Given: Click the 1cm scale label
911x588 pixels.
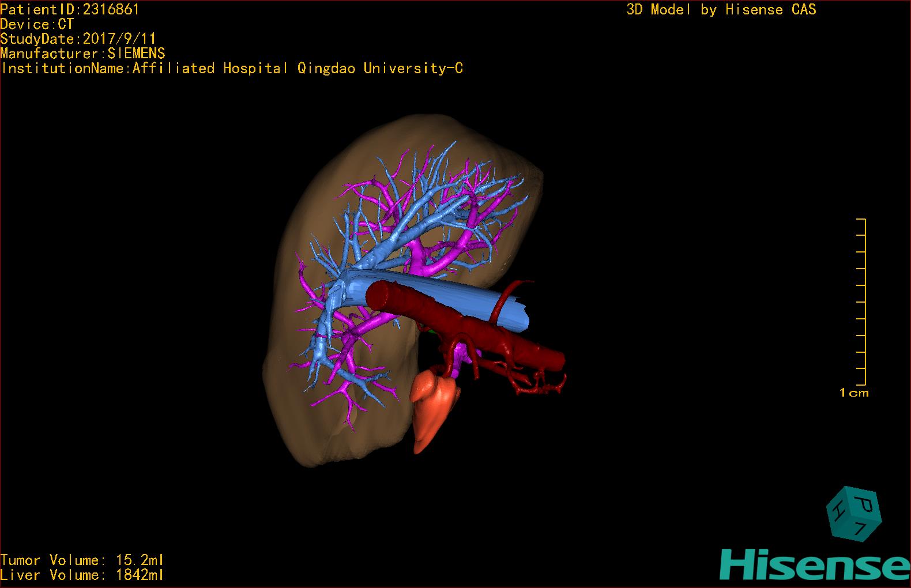Looking at the screenshot, I should pyautogui.click(x=854, y=393).
